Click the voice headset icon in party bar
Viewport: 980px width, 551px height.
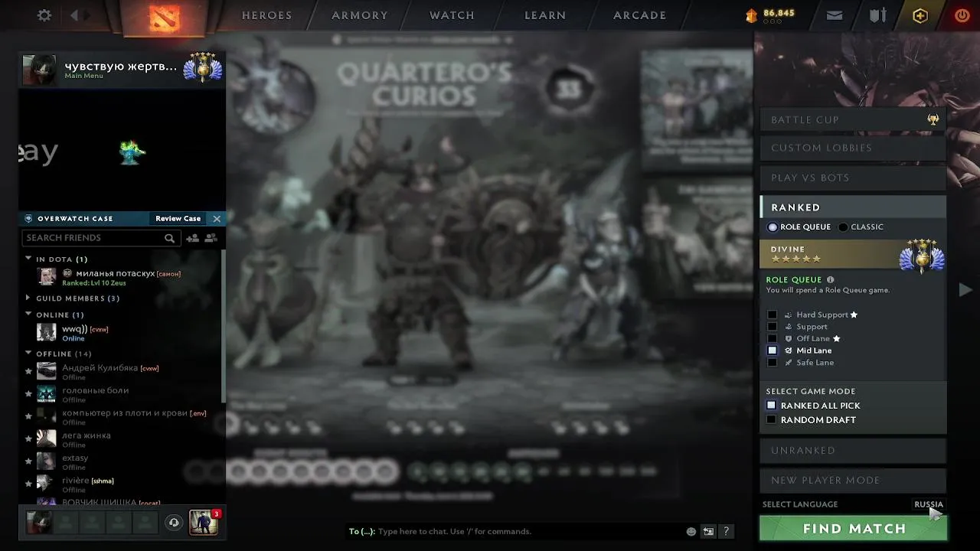click(174, 523)
